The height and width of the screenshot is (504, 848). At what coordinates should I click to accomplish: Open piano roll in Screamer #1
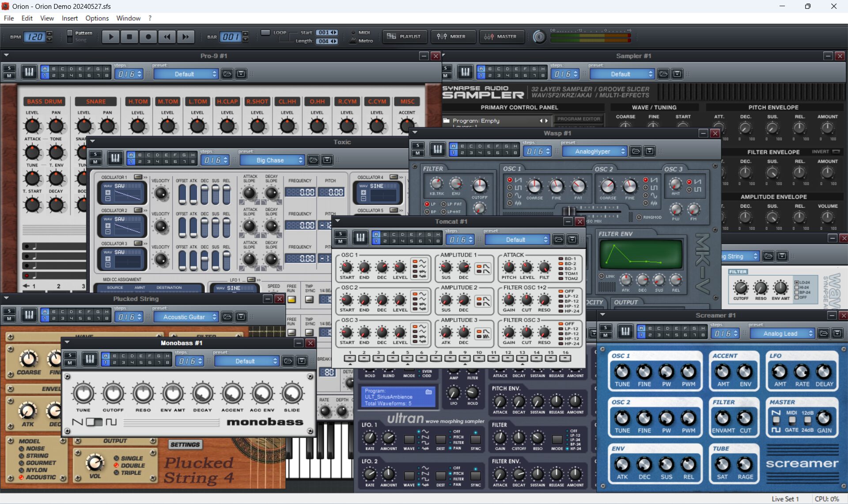point(625,331)
